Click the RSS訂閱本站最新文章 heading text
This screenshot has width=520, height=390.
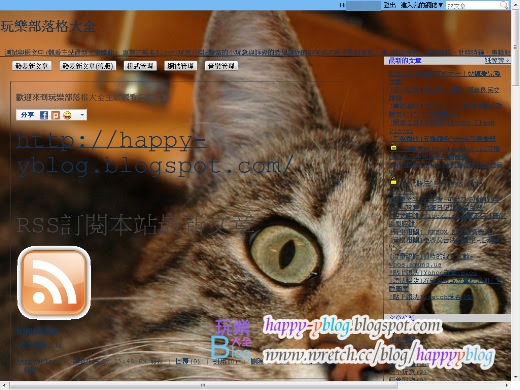point(135,225)
